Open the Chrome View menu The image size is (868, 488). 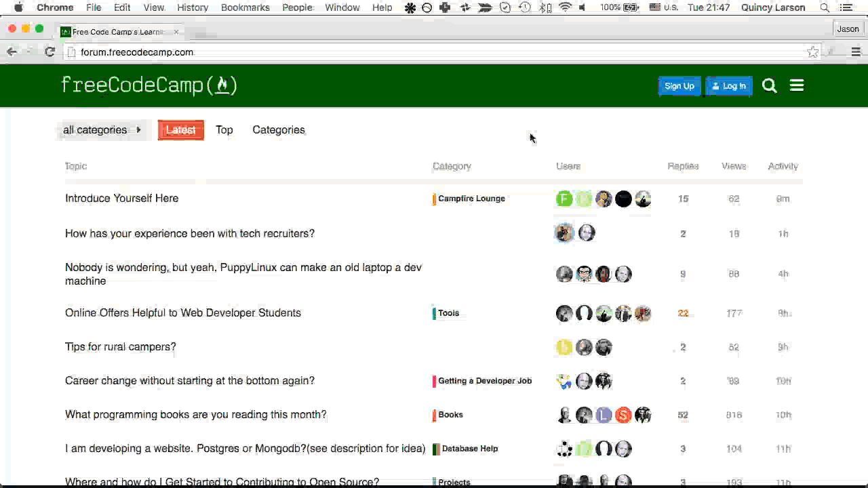pyautogui.click(x=154, y=7)
